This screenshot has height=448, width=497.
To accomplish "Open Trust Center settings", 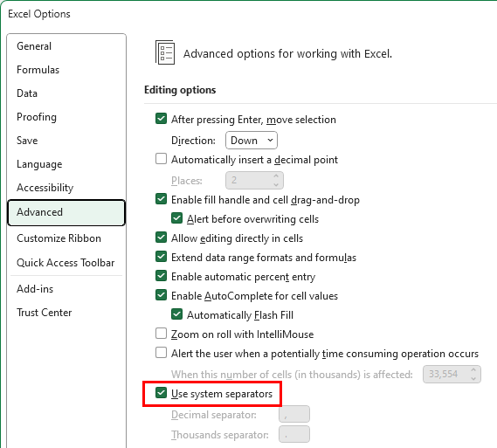I will (44, 313).
